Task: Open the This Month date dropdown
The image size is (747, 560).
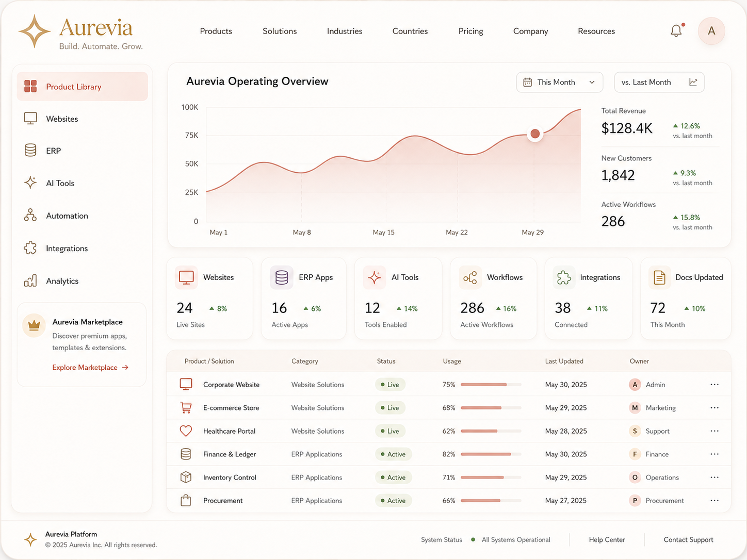Action: pyautogui.click(x=560, y=82)
